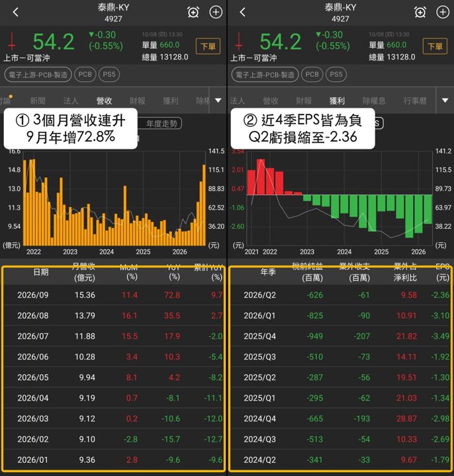Image resolution: width=454 pixels, height=476 pixels.
Task: Open the PS5 tag in left panel
Action: click(109, 75)
